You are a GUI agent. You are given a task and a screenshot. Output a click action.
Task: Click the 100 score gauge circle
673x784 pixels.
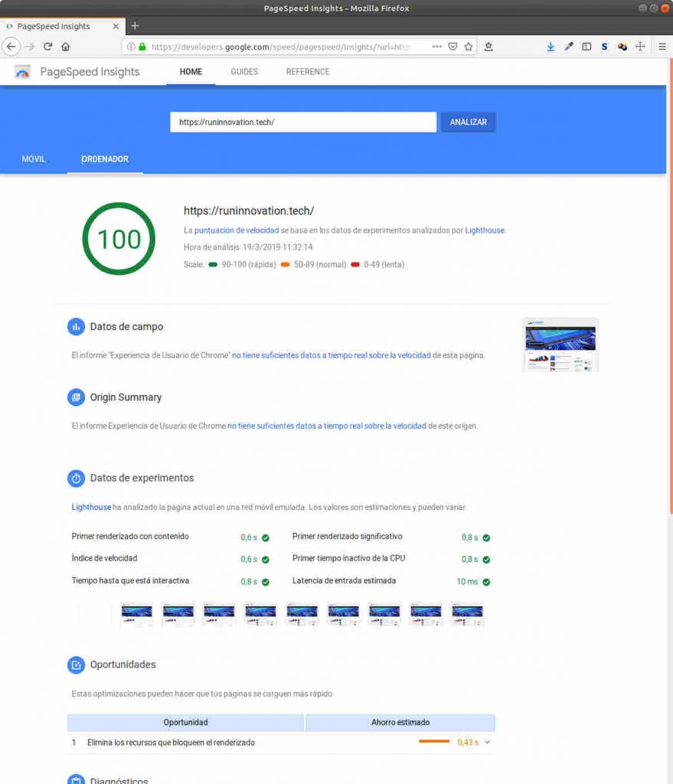point(119,239)
